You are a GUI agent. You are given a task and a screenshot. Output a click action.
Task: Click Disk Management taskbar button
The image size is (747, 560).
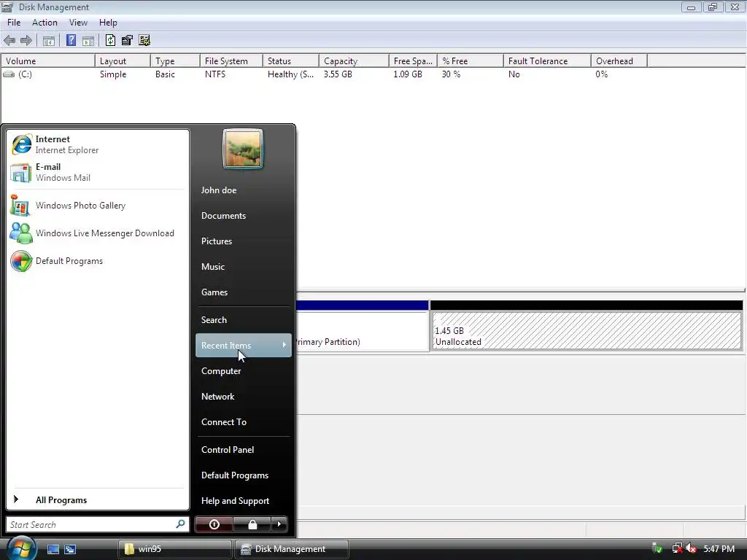click(292, 549)
